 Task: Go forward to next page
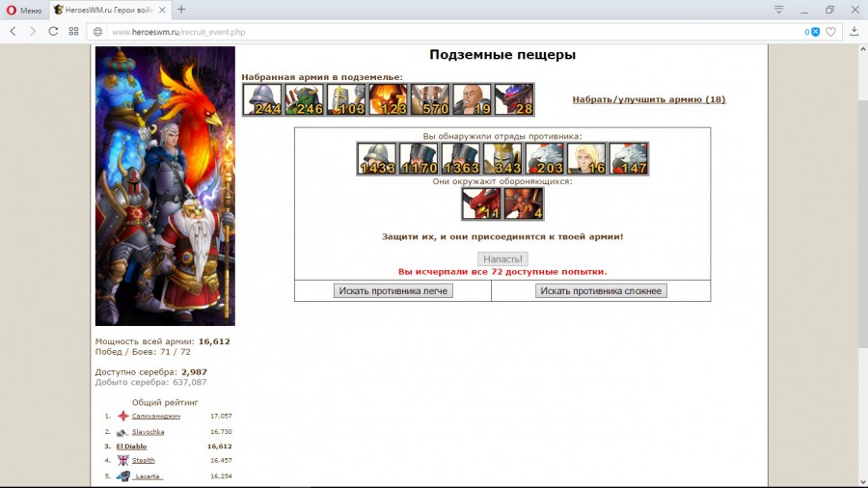coord(33,32)
